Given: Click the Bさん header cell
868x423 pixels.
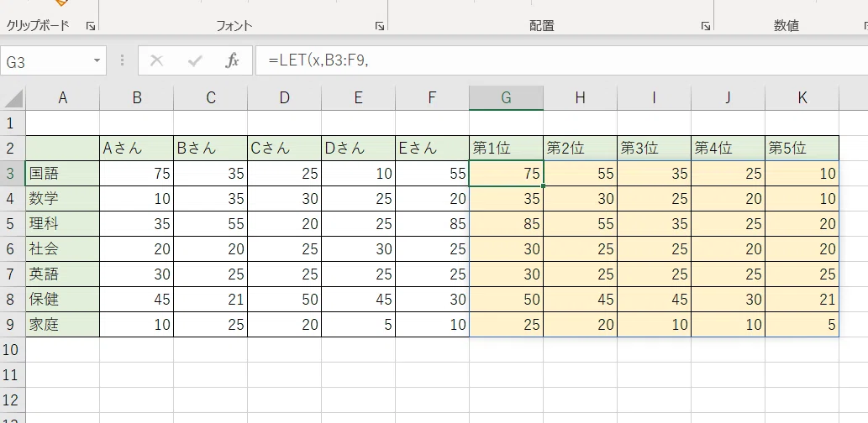Looking at the screenshot, I should 210,149.
